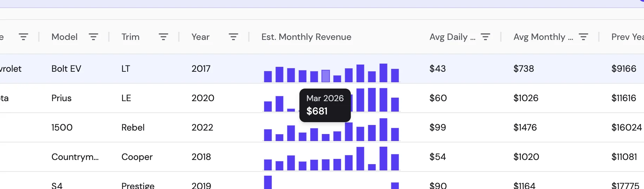Click first bar in 1500 Rebel revenue chart
Viewport: 644px width, 189px height.
(x=268, y=135)
